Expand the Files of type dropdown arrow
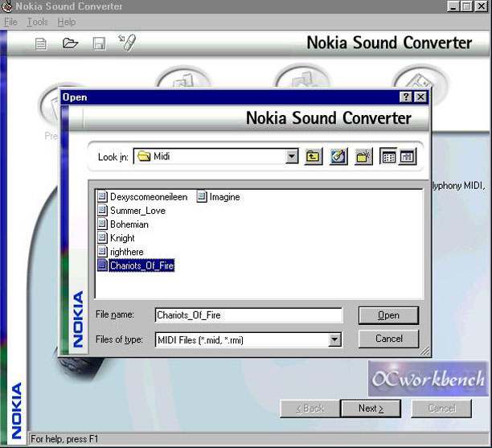 [x=334, y=339]
